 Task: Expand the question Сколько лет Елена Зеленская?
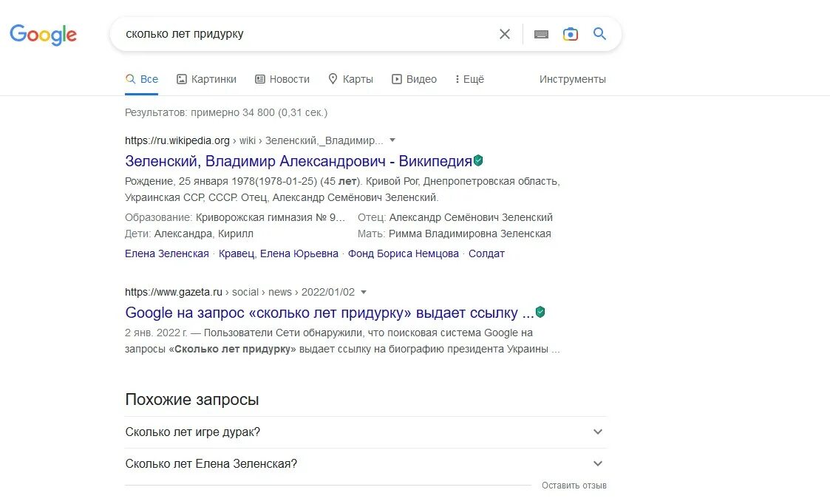pos(366,464)
